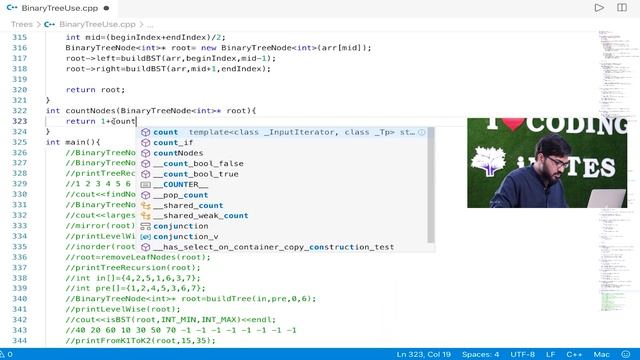Choose the count template suggestion

point(284,132)
